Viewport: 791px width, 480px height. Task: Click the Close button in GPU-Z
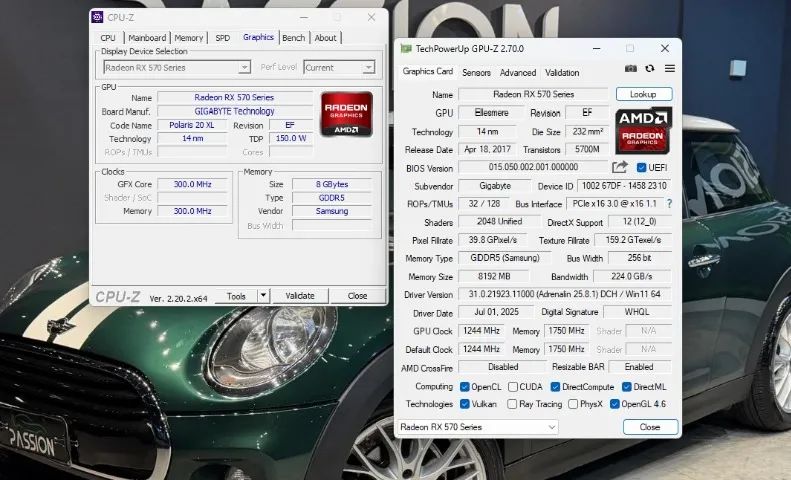(x=650, y=427)
